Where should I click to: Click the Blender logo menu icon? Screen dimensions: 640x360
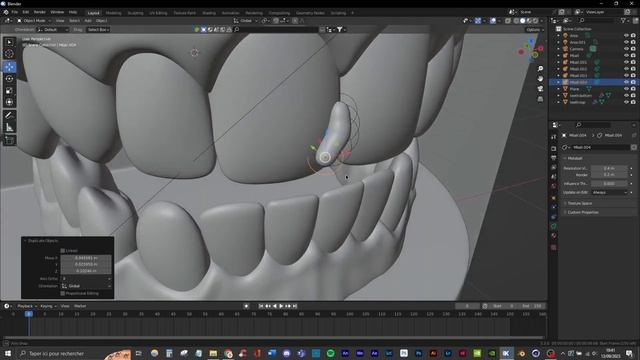[x=6, y=12]
